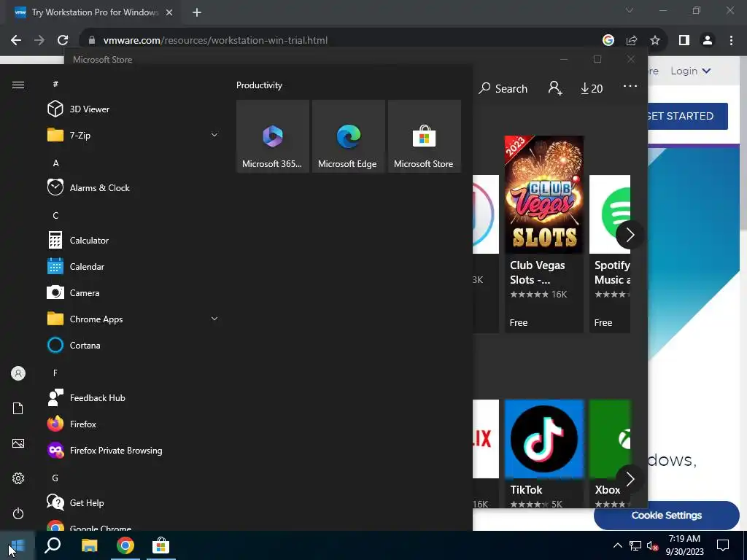The width and height of the screenshot is (747, 560).
Task: Advance the top Store carousel arrow
Action: [630, 234]
